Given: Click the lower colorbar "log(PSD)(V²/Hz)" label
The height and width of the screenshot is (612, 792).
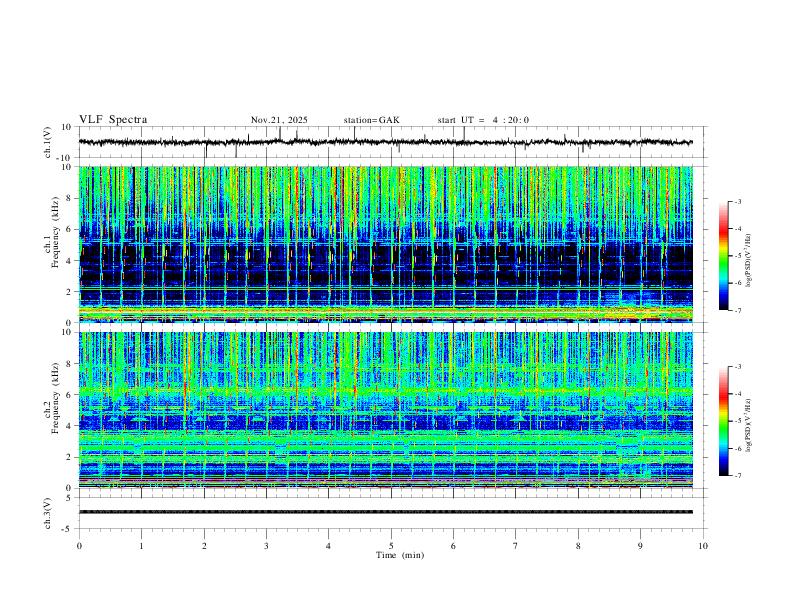Looking at the screenshot, I should (x=749, y=426).
